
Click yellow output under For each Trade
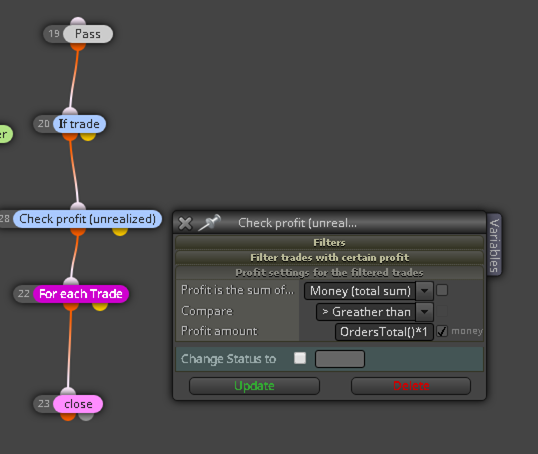[x=100, y=306]
